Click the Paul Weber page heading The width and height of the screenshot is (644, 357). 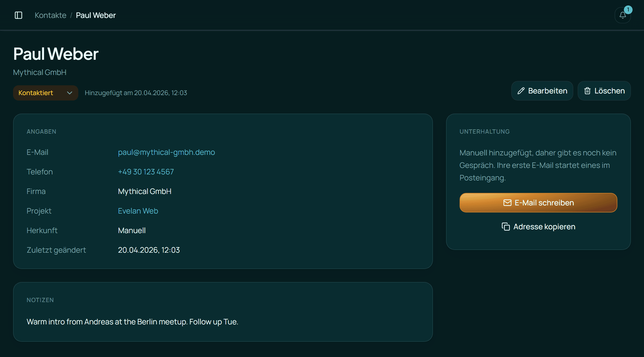tap(56, 54)
